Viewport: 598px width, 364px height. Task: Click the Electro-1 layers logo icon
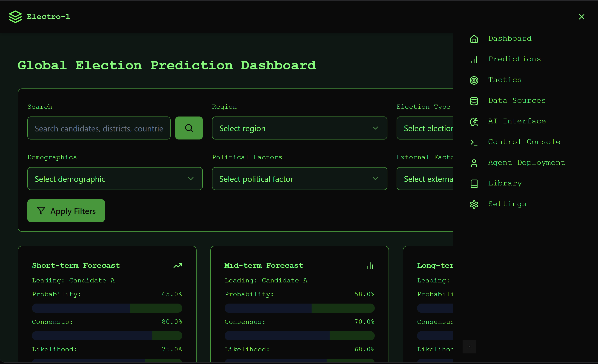(x=15, y=17)
